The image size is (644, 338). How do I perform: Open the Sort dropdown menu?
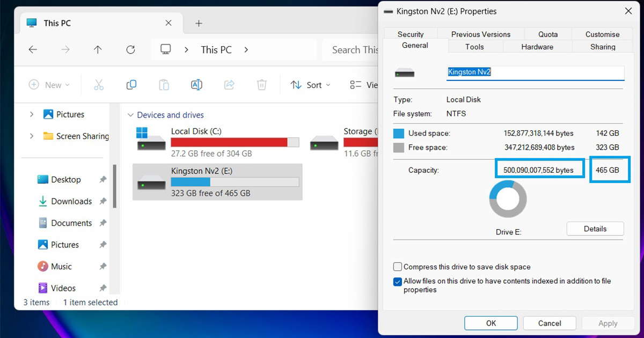click(311, 85)
